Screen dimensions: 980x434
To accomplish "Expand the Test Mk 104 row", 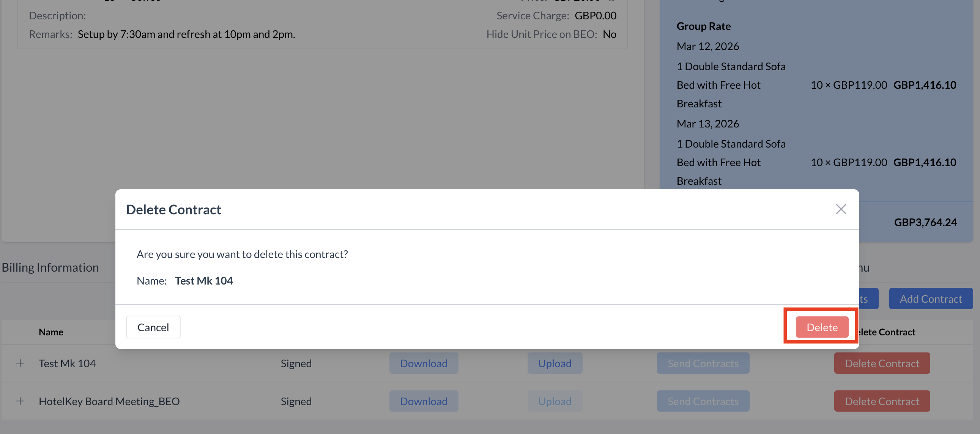I will (x=20, y=363).
